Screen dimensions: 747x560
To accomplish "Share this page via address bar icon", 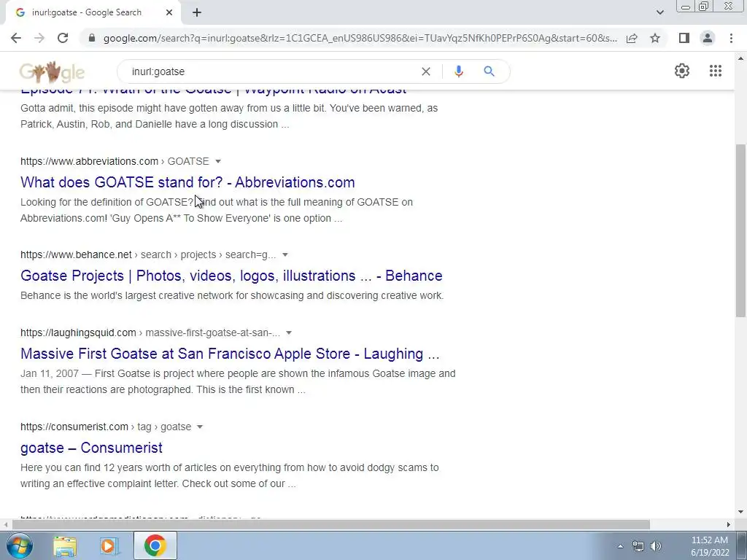I will [632, 38].
